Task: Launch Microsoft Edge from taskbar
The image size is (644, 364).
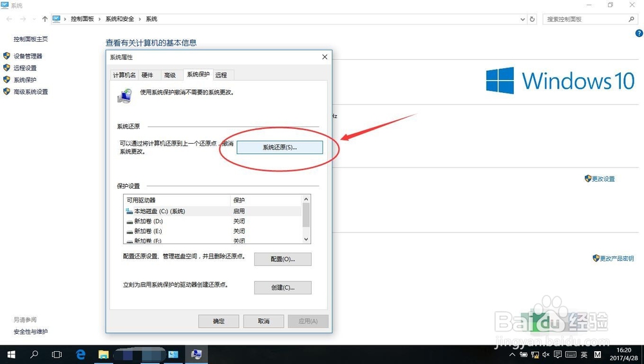Action: point(80,354)
